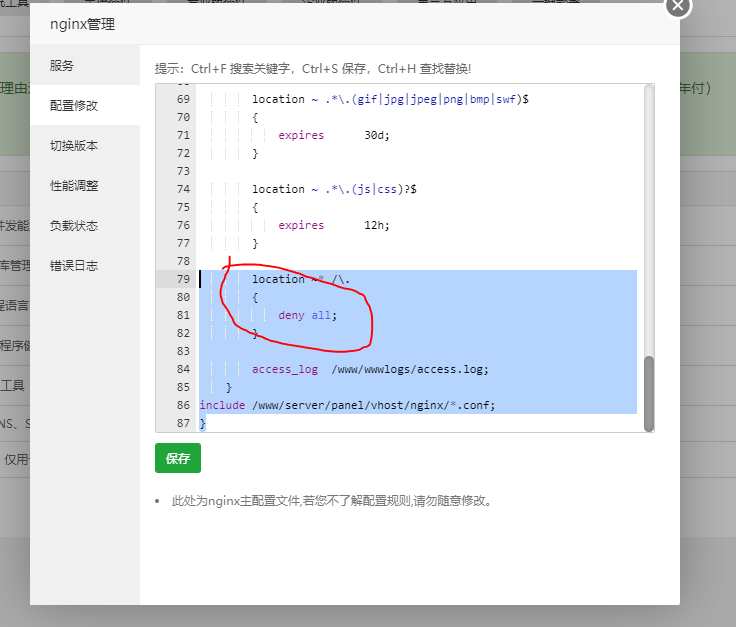Click the nginx管理 dialog title
The width and height of the screenshot is (736, 627).
coord(83,24)
